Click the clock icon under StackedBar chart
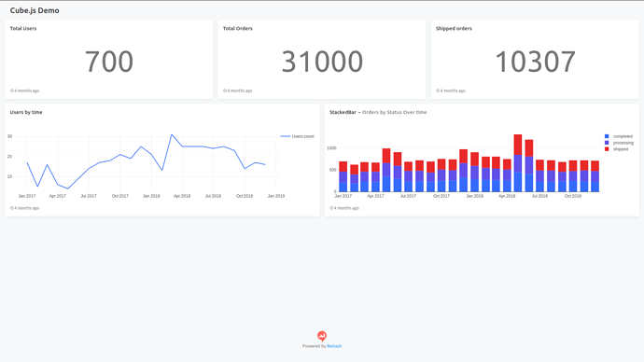 [x=331, y=208]
